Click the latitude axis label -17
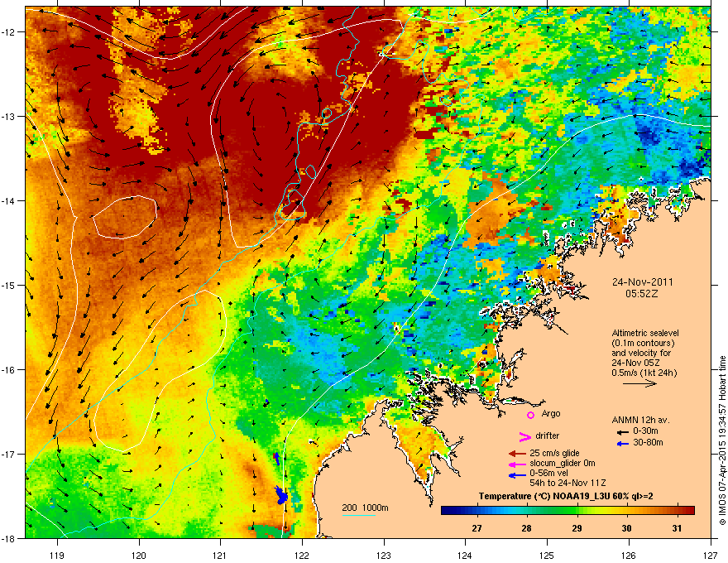 [x=8, y=454]
